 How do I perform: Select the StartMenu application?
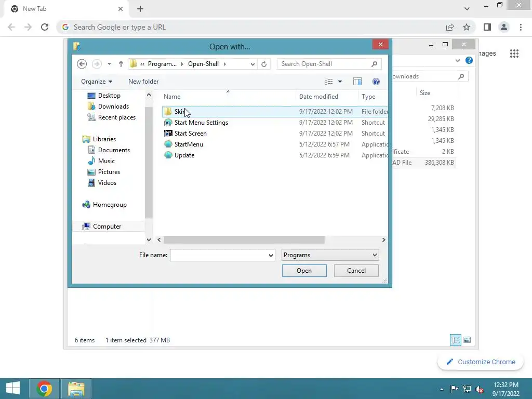click(189, 144)
